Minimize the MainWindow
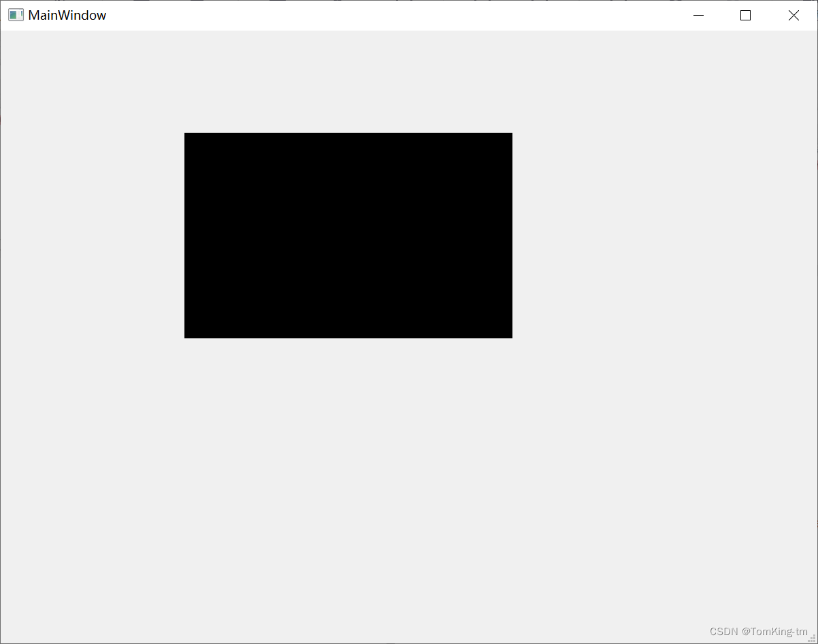 [x=698, y=15]
